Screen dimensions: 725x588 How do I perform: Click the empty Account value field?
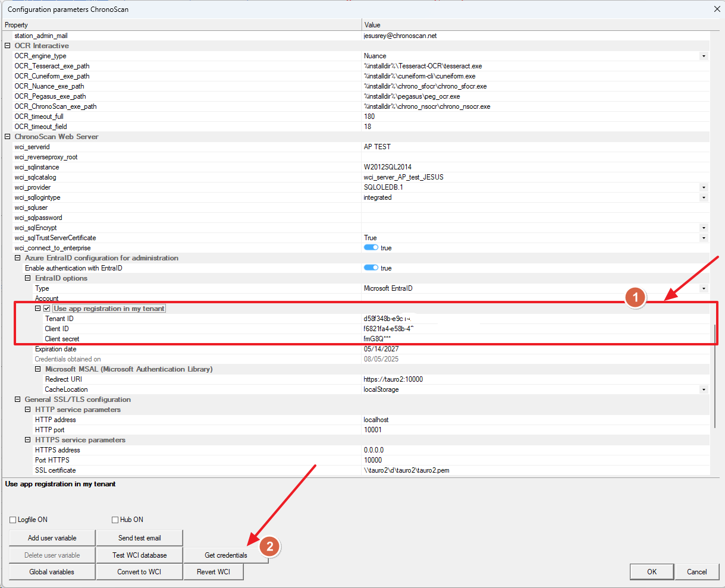(535, 298)
